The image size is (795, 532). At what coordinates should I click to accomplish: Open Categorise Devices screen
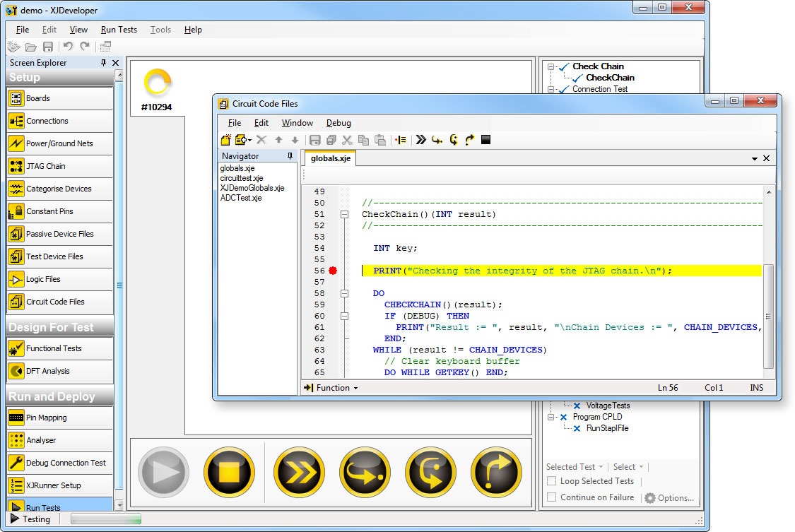click(60, 189)
